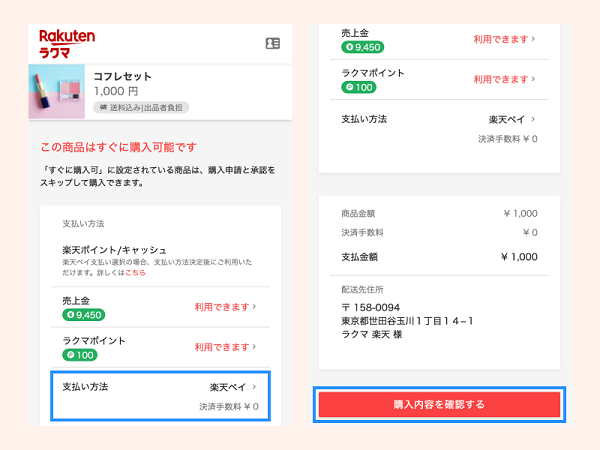
Task: Click the この商品はすぐに購入可能です notice
Action: [119, 147]
